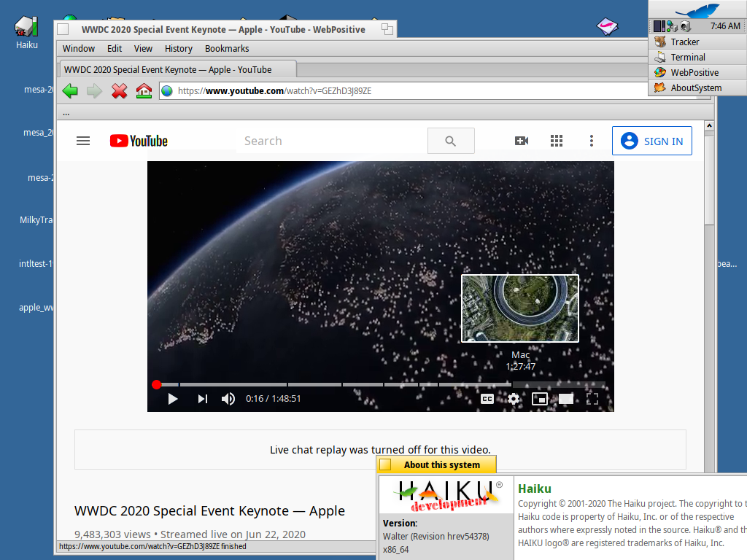Click the pink desktop icon near the Deskbar
747x560 pixels.
coord(608,26)
